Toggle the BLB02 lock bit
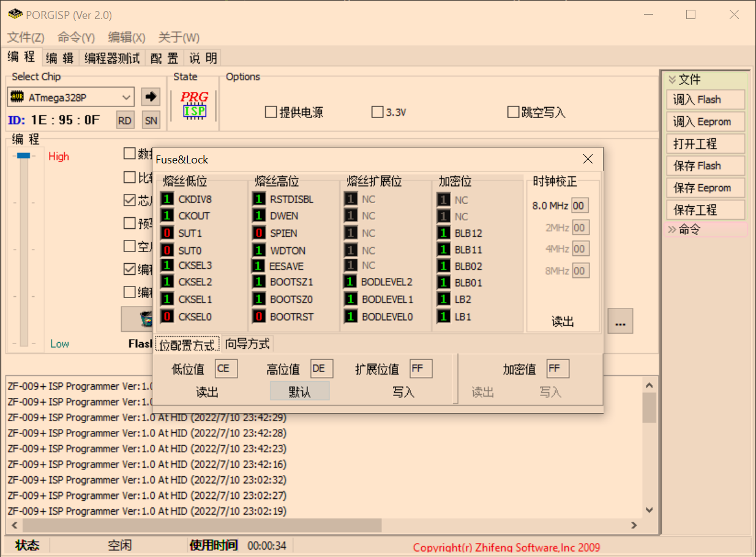This screenshot has height=557, width=756. tap(444, 266)
